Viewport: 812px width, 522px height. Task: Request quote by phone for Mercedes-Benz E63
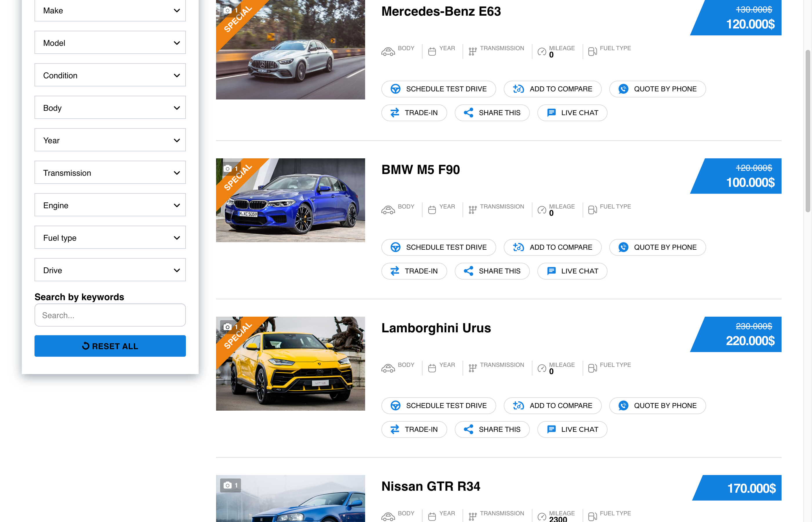(x=657, y=89)
